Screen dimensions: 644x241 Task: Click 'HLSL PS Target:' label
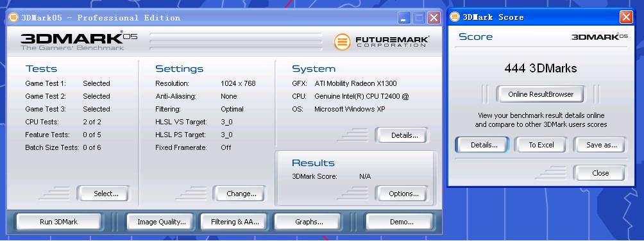click(x=181, y=135)
